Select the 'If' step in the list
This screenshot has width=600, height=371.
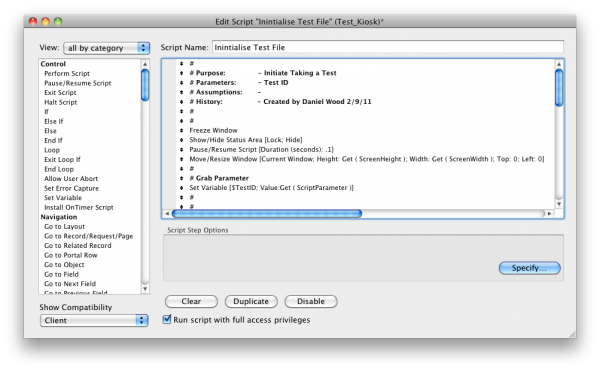click(x=46, y=112)
